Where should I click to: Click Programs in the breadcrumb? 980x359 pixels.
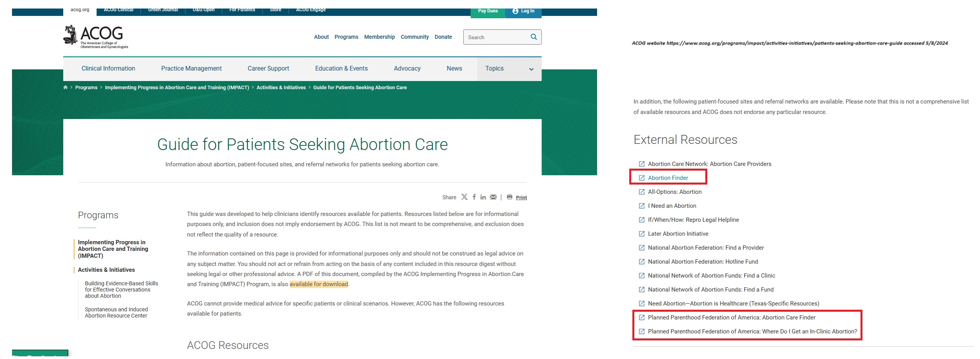(86, 88)
